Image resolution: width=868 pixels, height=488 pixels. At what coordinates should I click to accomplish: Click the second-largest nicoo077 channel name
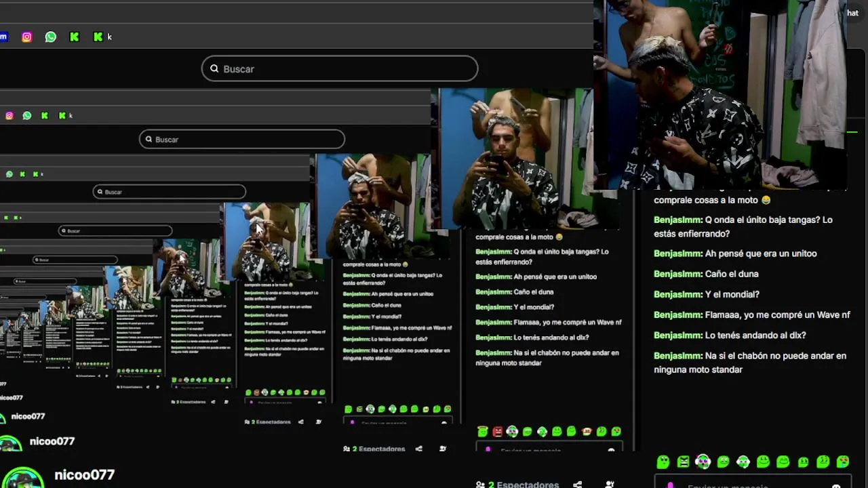click(x=52, y=441)
